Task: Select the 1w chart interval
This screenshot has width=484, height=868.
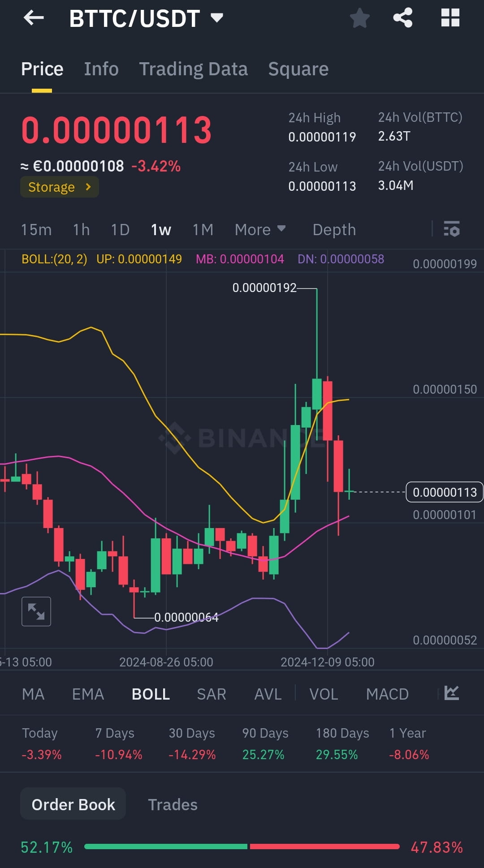Action: click(161, 230)
